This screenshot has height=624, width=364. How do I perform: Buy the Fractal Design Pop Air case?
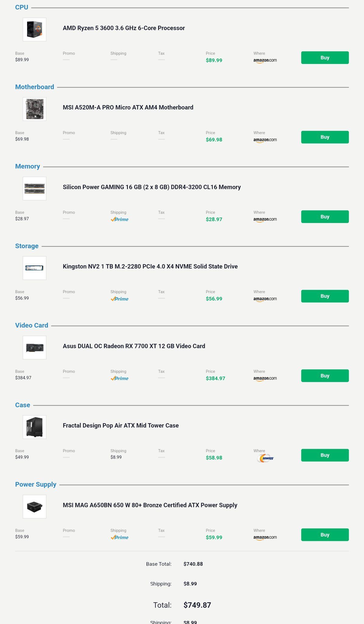325,455
